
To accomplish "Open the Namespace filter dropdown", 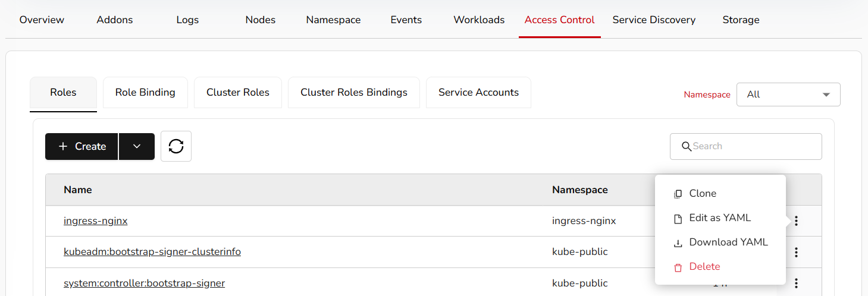I will (x=788, y=95).
